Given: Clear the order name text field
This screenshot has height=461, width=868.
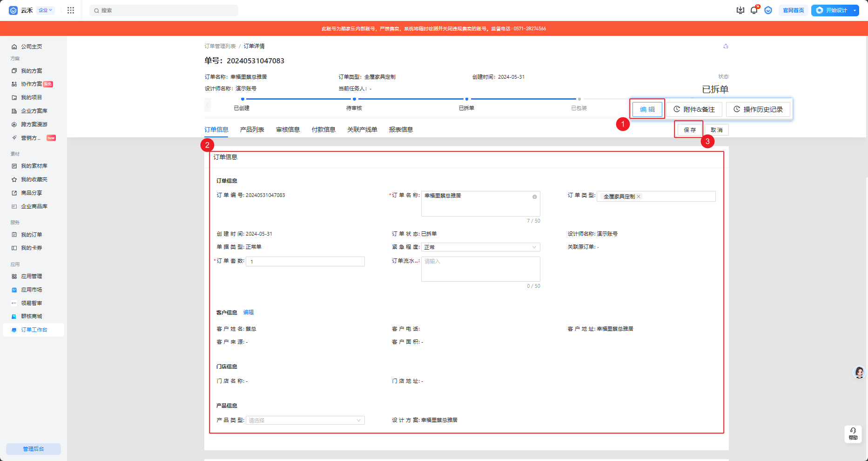Looking at the screenshot, I should pyautogui.click(x=534, y=197).
